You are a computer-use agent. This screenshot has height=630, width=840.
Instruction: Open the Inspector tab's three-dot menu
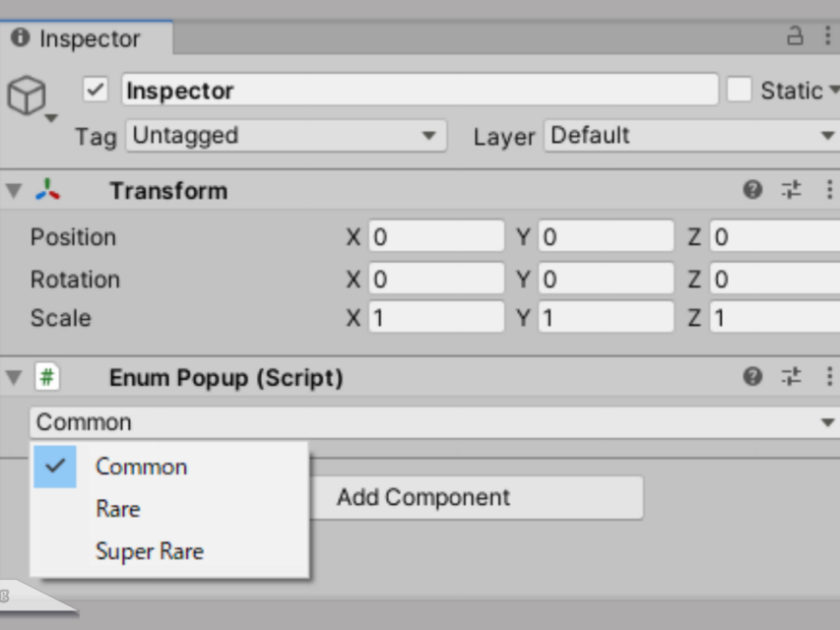click(x=827, y=35)
